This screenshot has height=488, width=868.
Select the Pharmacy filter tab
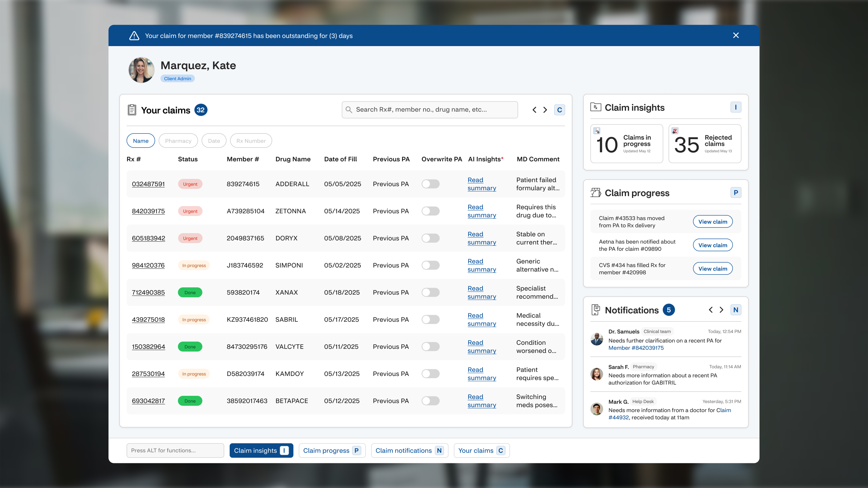tap(178, 141)
